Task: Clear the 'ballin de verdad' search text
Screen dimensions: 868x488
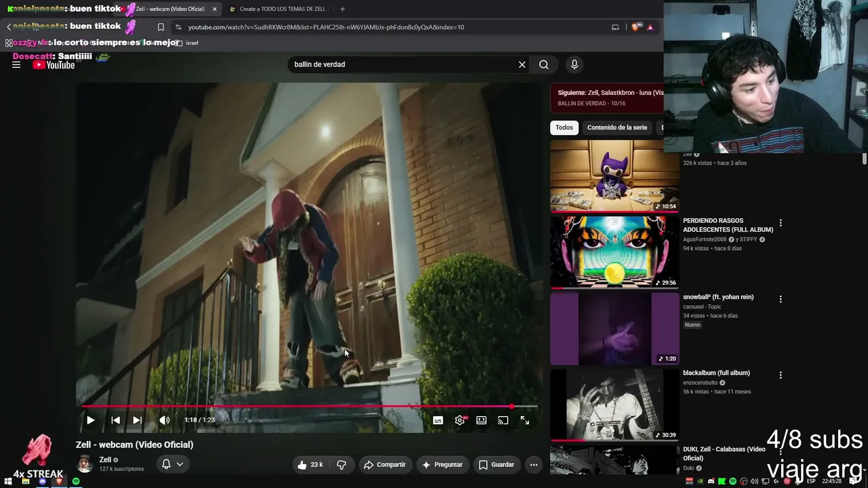Action: 522,64
